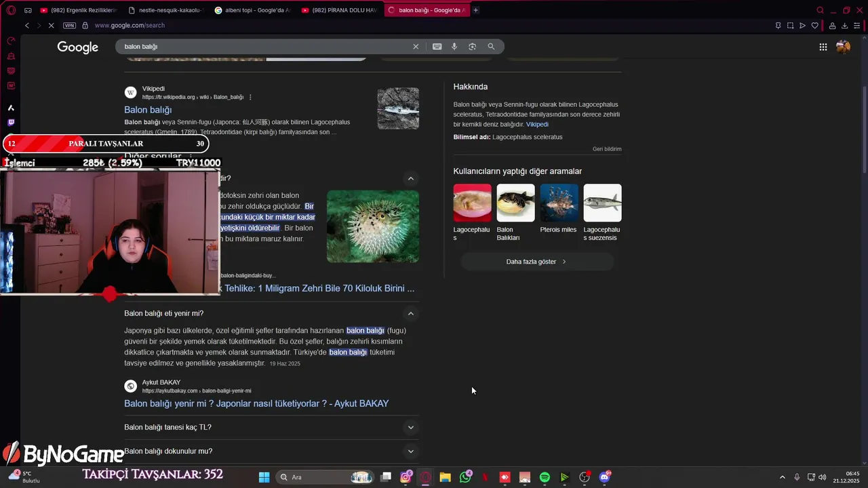Image resolution: width=868 pixels, height=488 pixels.
Task: Switch to 'nestle-nesquik-kakaolu' tab
Action: pos(165,10)
